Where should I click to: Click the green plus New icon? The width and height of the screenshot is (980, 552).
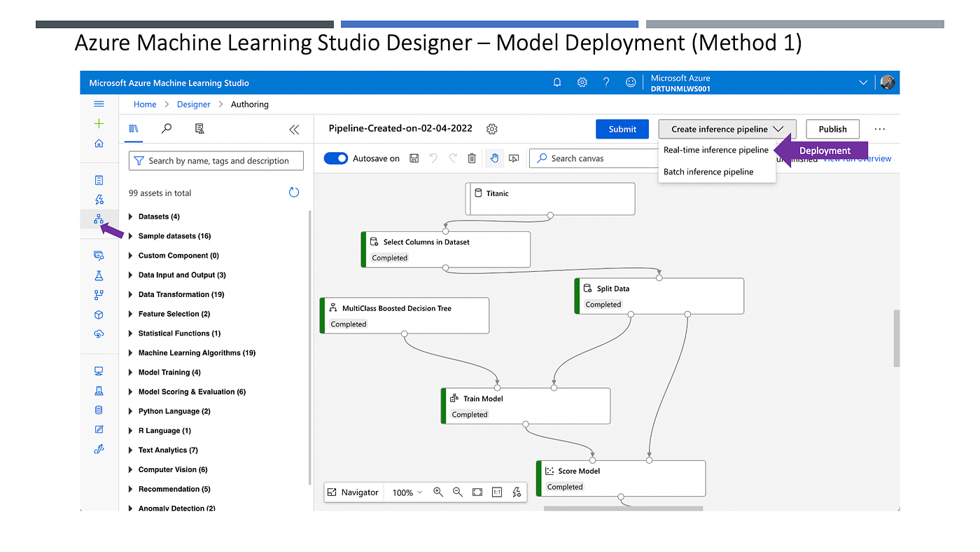pos(99,123)
